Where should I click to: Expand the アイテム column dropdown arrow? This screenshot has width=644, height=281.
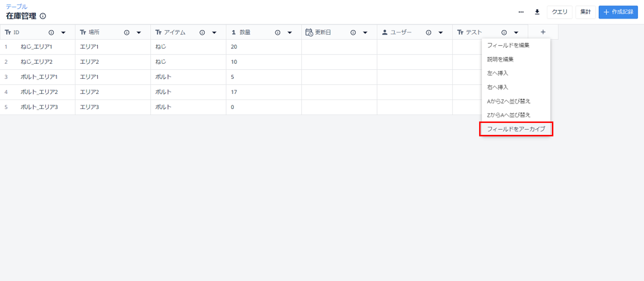[x=214, y=32]
